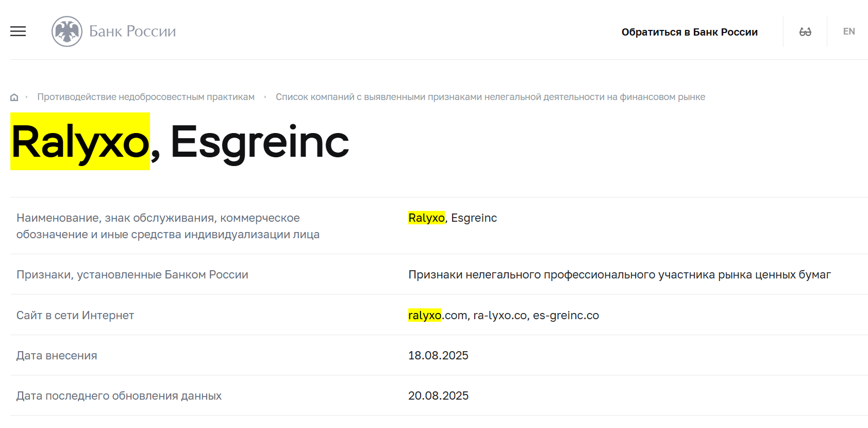
Task: Toggle the visually impaired glasses icon
Action: 805,31
